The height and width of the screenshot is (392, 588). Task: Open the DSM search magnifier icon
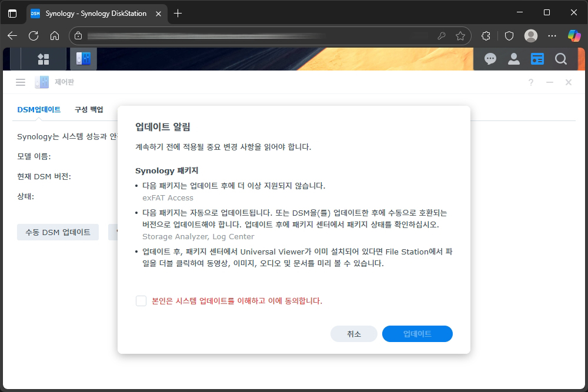[x=560, y=59]
